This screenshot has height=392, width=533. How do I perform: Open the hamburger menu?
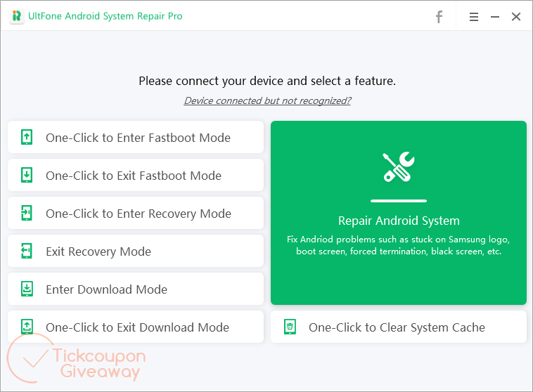coord(473,17)
